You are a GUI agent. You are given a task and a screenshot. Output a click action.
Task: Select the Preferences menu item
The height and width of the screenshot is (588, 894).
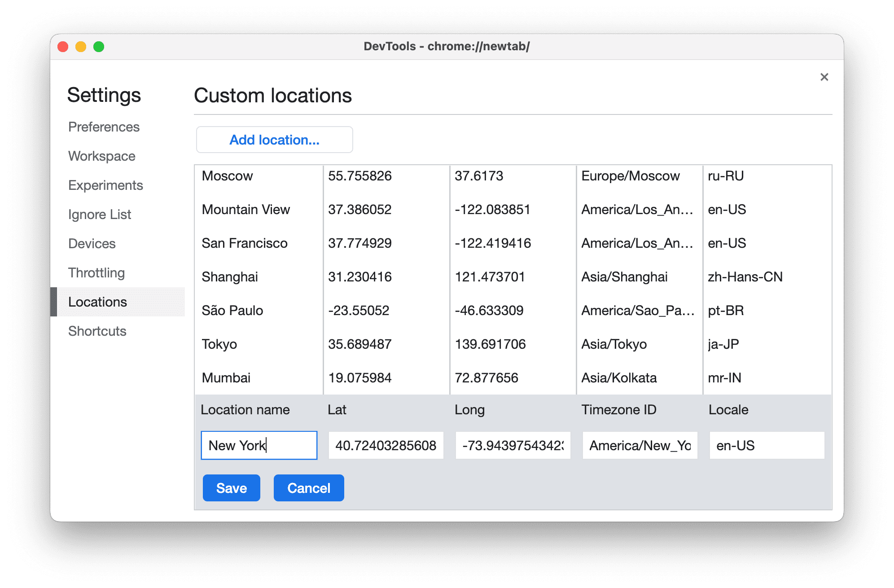click(104, 126)
